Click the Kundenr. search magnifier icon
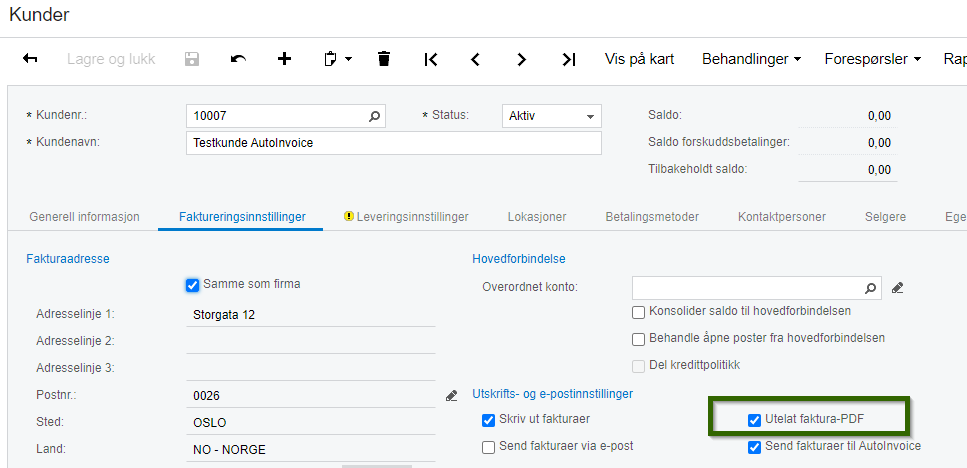This screenshot has width=967, height=468. tap(375, 116)
